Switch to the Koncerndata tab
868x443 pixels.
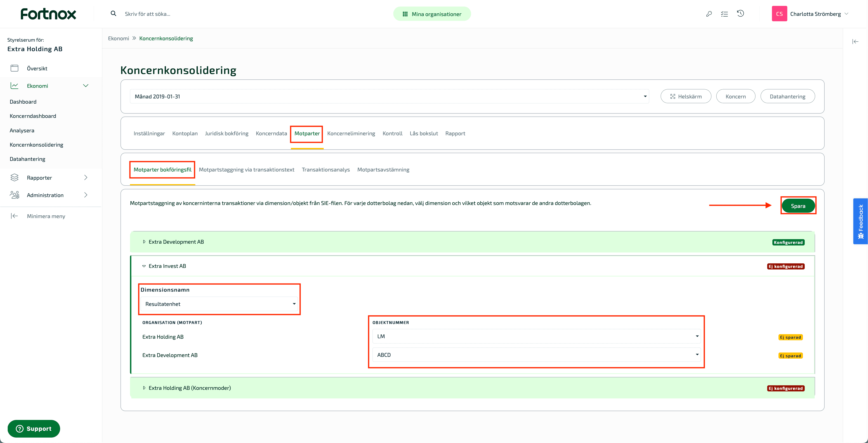pyautogui.click(x=271, y=133)
